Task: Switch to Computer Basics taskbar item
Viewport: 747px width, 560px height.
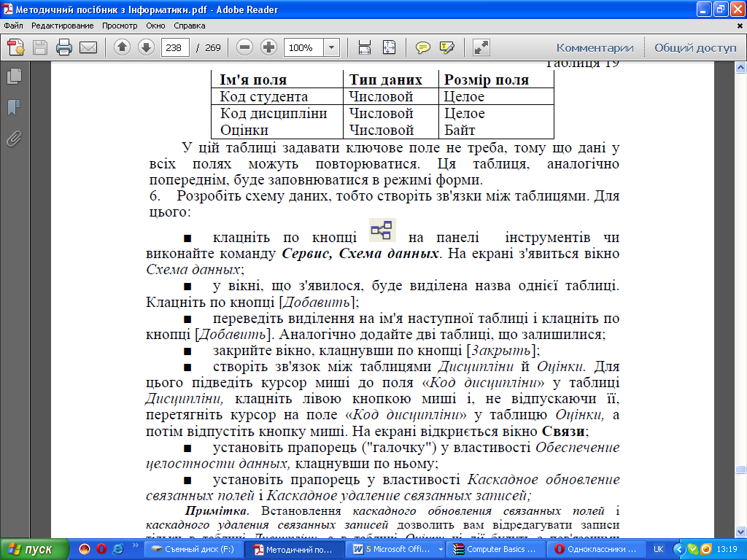Action: point(495,550)
